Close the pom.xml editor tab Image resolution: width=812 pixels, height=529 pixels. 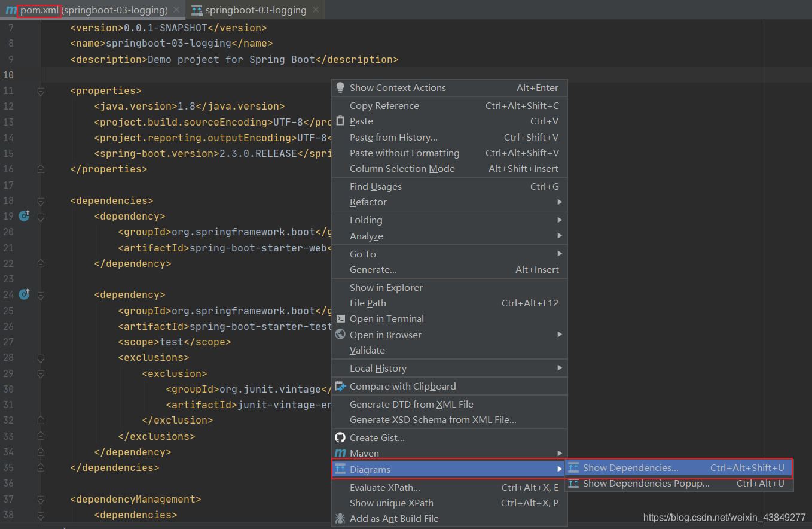[x=176, y=10]
